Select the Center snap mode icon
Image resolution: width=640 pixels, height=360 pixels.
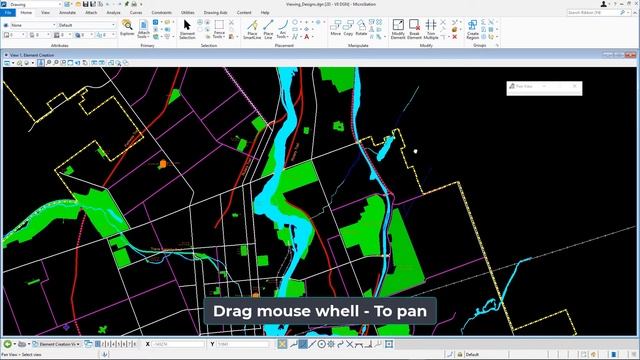pyautogui.click(x=322, y=344)
